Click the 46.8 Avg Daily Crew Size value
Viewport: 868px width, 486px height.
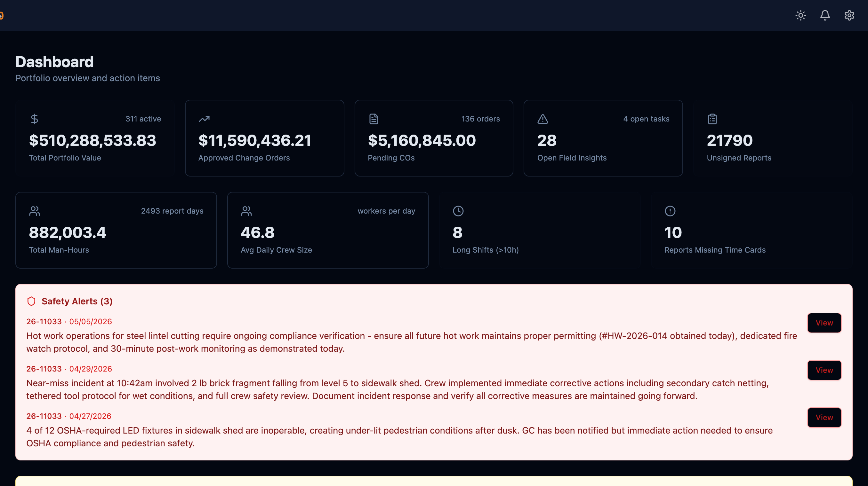[257, 232]
